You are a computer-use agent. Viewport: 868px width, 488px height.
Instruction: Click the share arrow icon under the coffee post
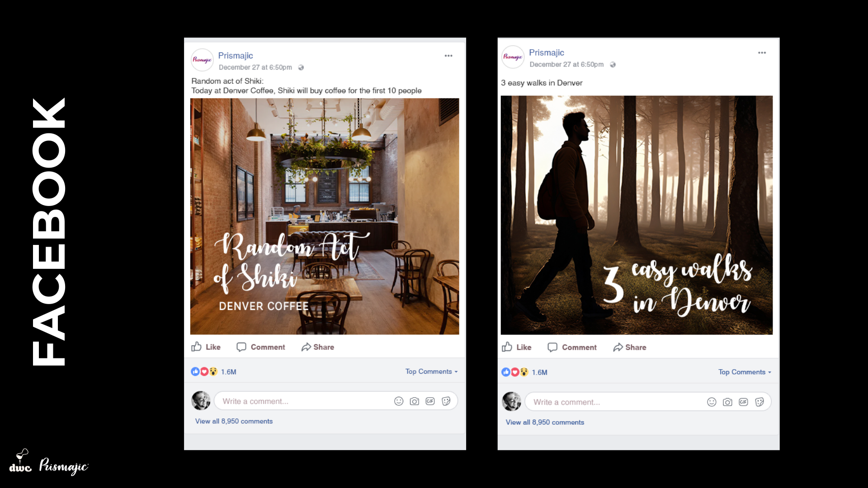pos(306,347)
